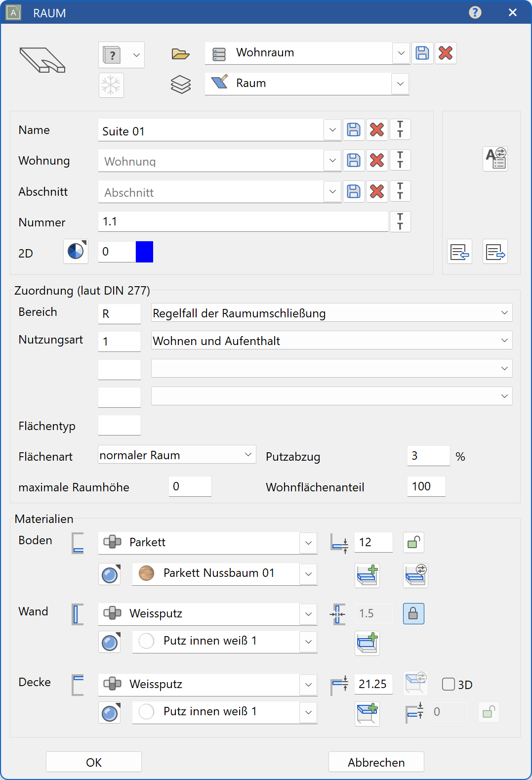Viewport: 532px width, 780px height.
Task: Add floor layer with plus icon
Action: (x=367, y=575)
